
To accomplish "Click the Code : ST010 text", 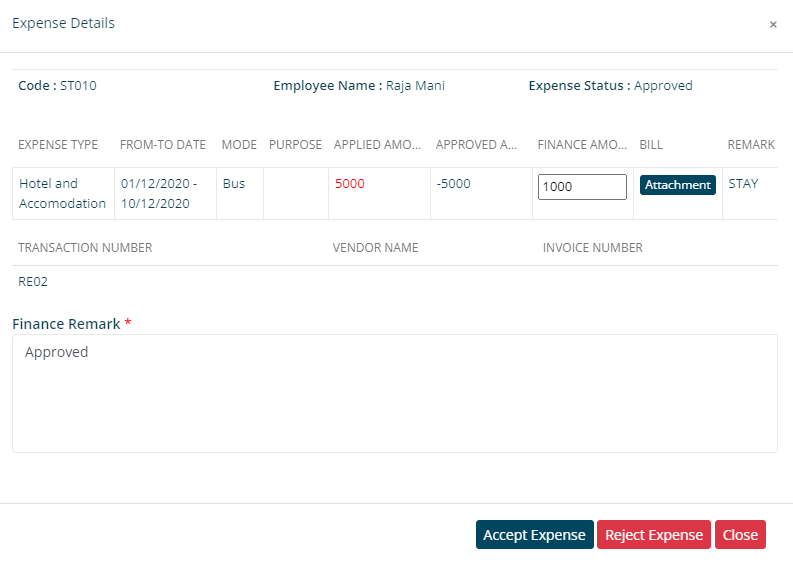I will 57,85.
